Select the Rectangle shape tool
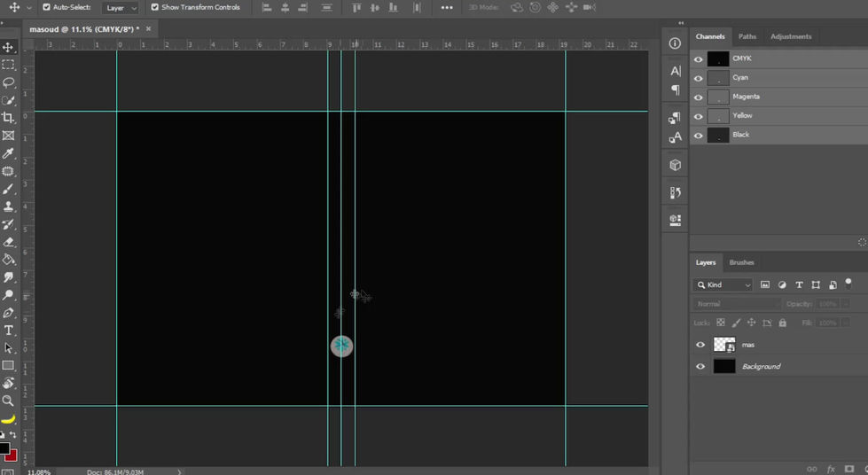The height and width of the screenshot is (475, 868). [x=8, y=365]
